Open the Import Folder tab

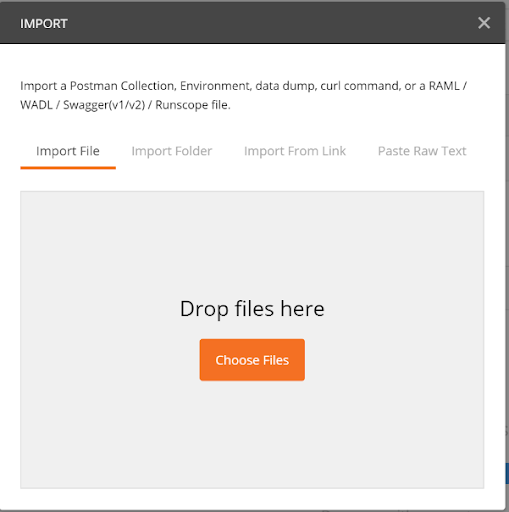pyautogui.click(x=172, y=151)
